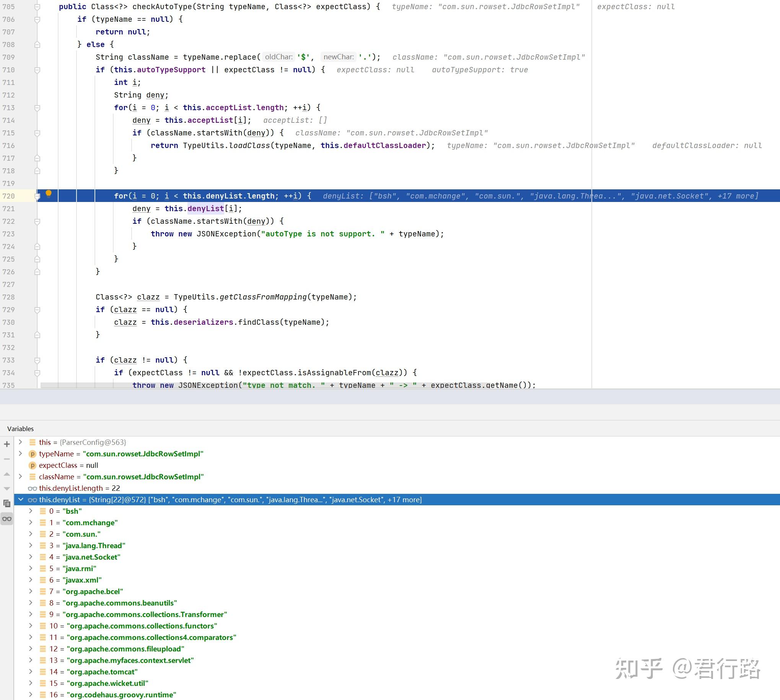This screenshot has width=780, height=700.
Task: Toggle the Show Watches eyeglasses button
Action: coord(7,518)
